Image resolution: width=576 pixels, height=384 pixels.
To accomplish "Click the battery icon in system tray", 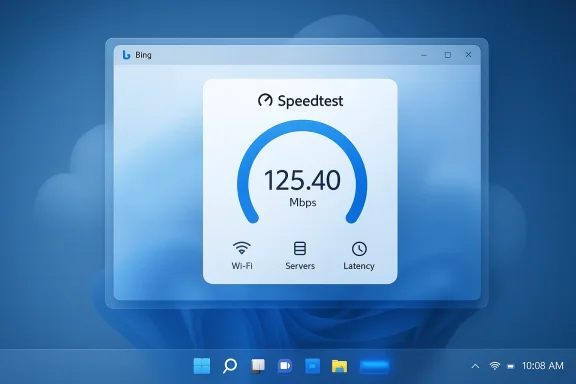I will (511, 366).
